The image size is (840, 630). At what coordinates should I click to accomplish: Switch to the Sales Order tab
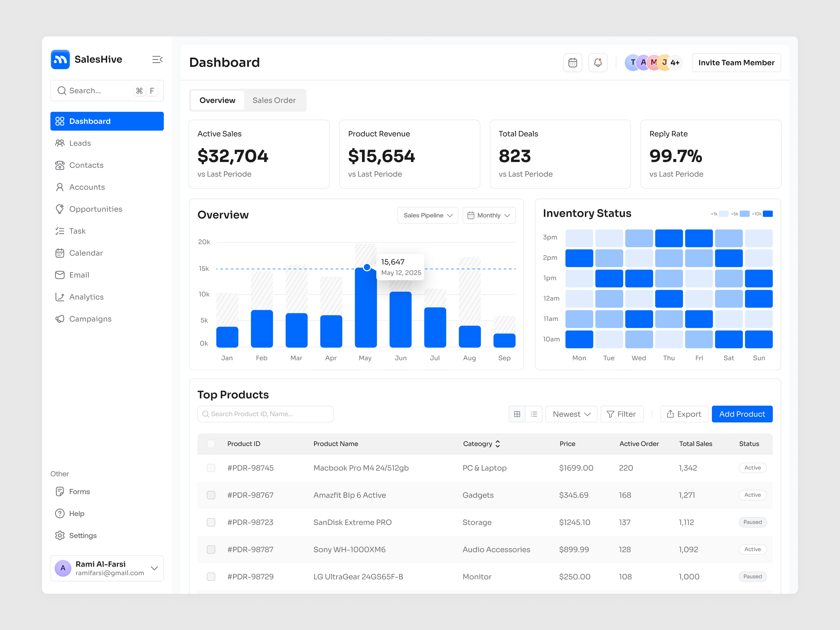click(x=274, y=100)
